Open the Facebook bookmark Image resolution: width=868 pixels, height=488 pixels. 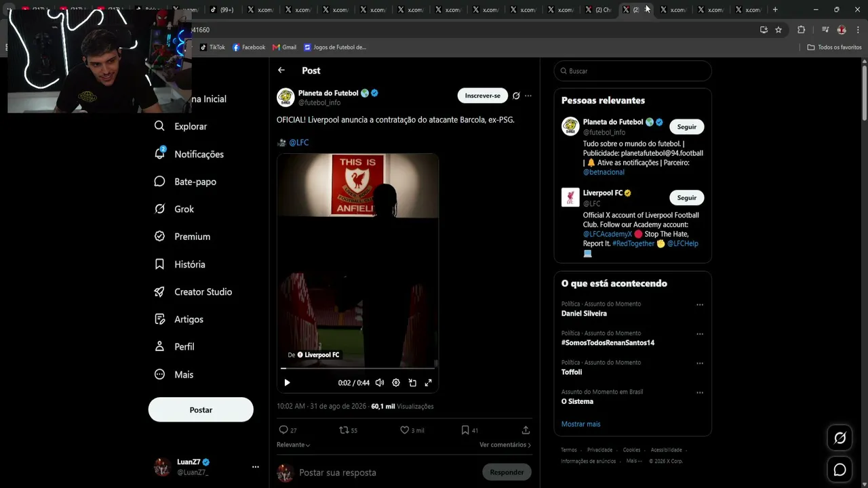249,47
